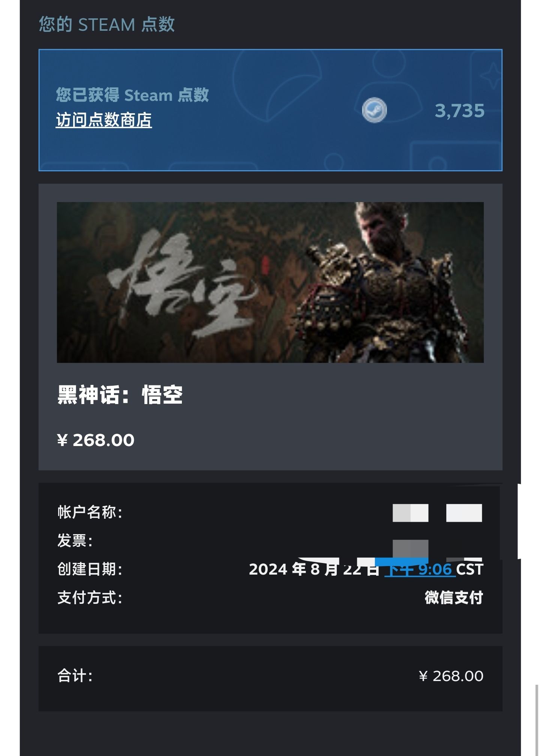This screenshot has height=756, width=540.
Task: Click the 下午 9:06 time link
Action: click(x=420, y=569)
